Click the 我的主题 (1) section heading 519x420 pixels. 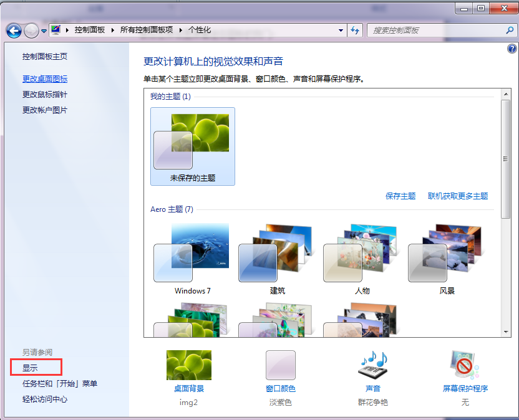click(170, 97)
